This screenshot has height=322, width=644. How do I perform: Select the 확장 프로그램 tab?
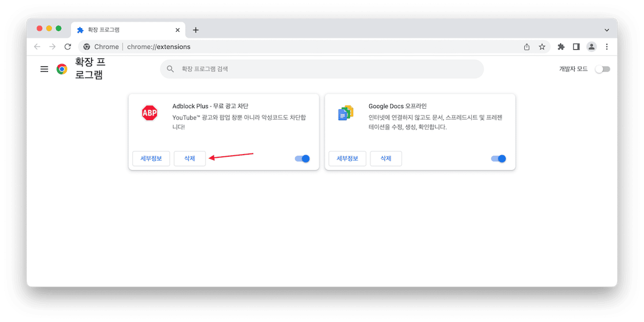pos(127,30)
